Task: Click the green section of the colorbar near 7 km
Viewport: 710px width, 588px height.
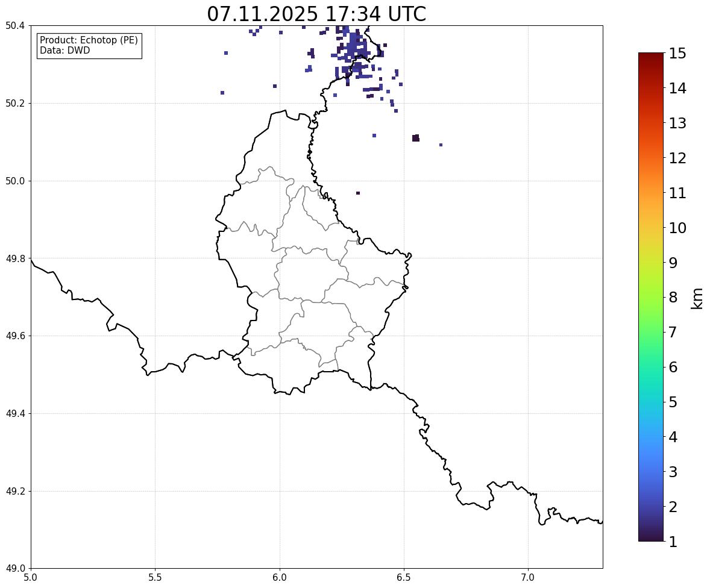Action: 651,332
